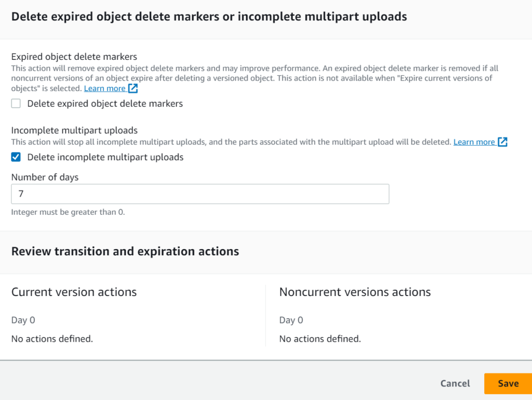The width and height of the screenshot is (532, 400).
Task: Click the 'Incomplete multipart uploads' section title
Action: click(x=74, y=131)
